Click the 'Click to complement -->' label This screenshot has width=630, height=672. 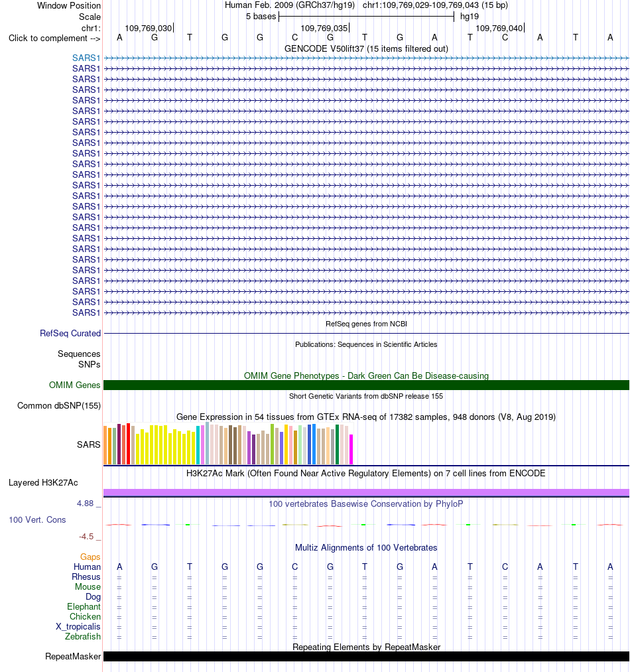pyautogui.click(x=54, y=38)
